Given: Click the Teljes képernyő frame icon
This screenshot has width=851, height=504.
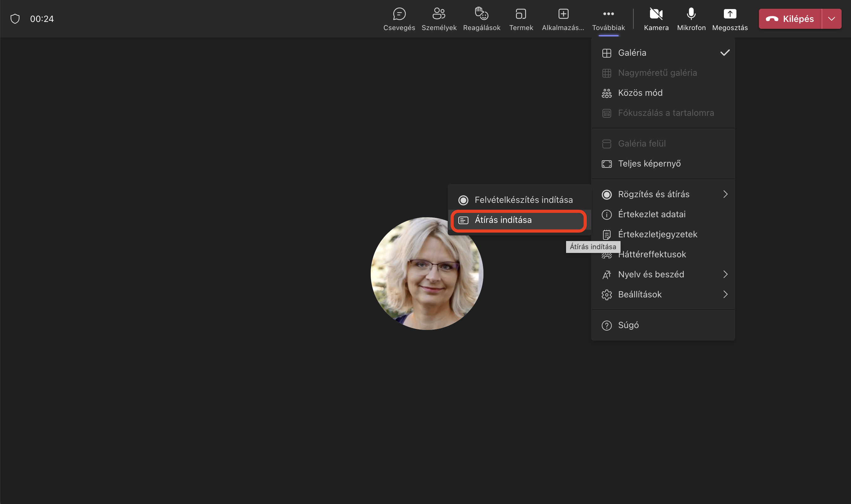Looking at the screenshot, I should pos(606,164).
